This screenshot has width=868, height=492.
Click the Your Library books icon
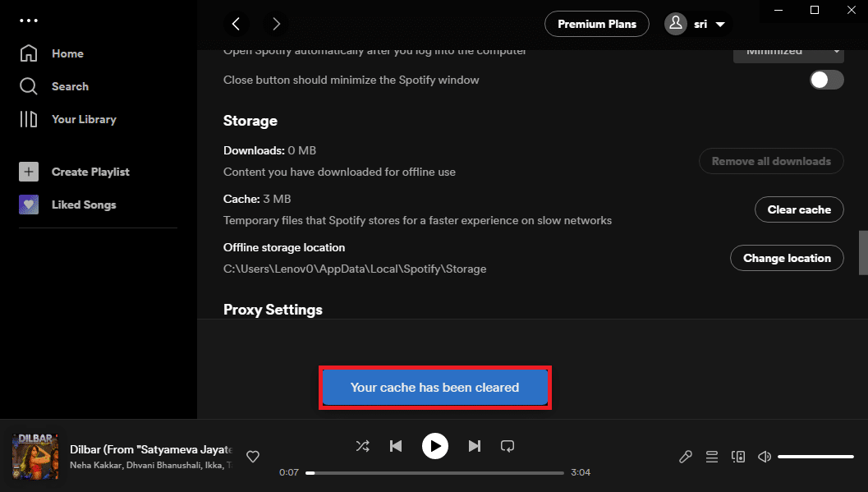29,120
